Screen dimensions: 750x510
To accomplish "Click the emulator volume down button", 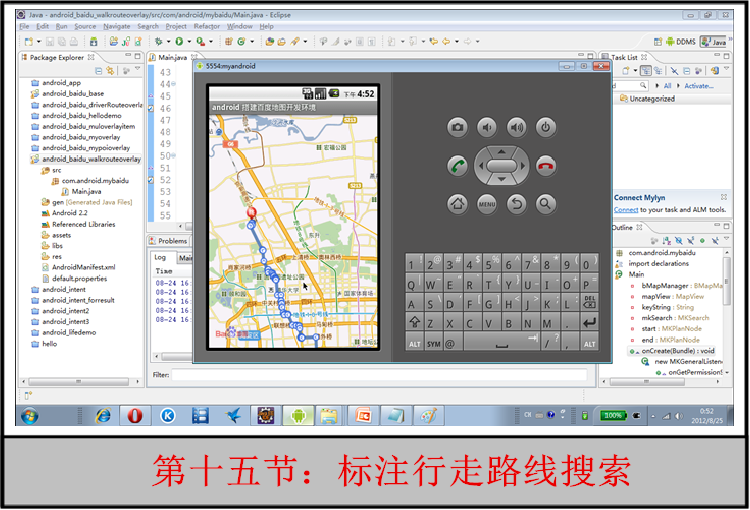I will [487, 128].
